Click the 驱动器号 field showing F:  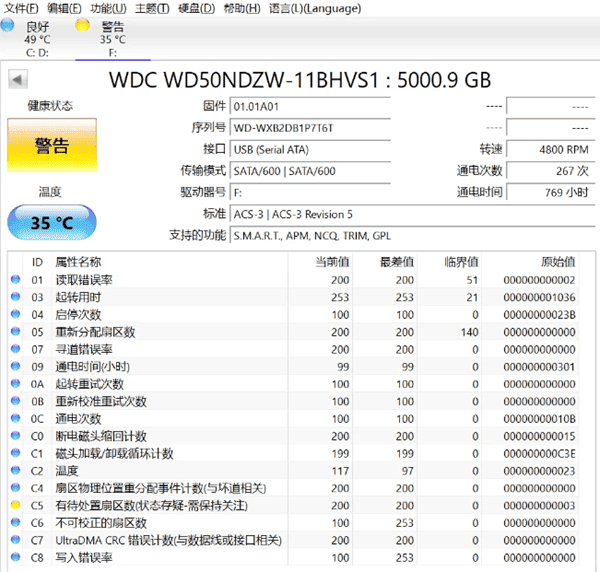pyautogui.click(x=310, y=192)
